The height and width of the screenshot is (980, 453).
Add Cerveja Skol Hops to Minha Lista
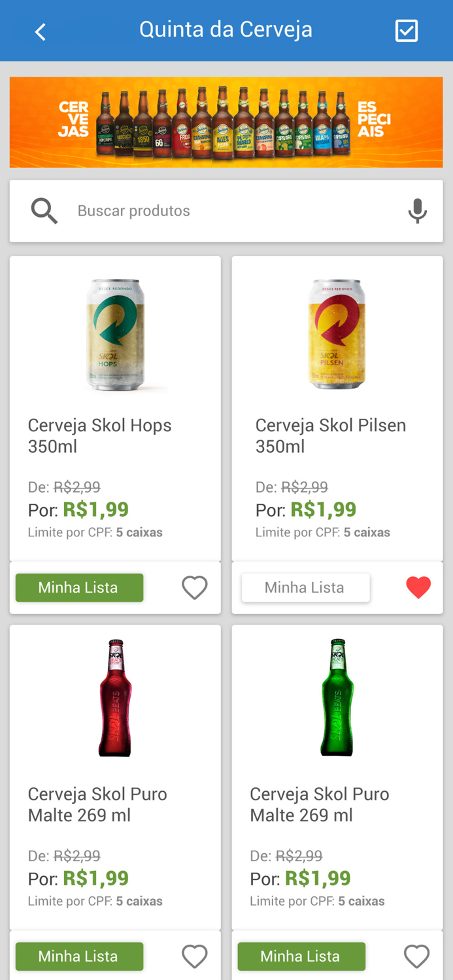tap(78, 587)
